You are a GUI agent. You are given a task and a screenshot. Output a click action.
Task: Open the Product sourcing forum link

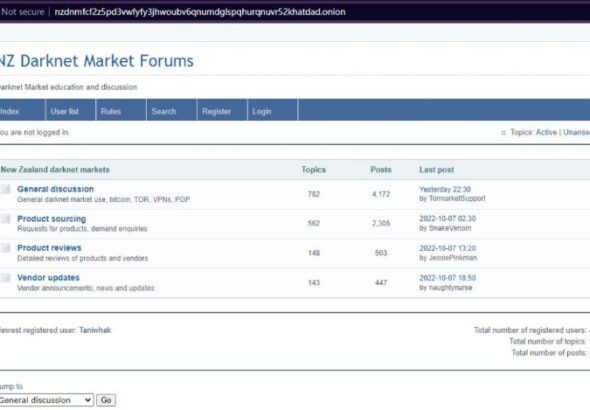click(52, 219)
